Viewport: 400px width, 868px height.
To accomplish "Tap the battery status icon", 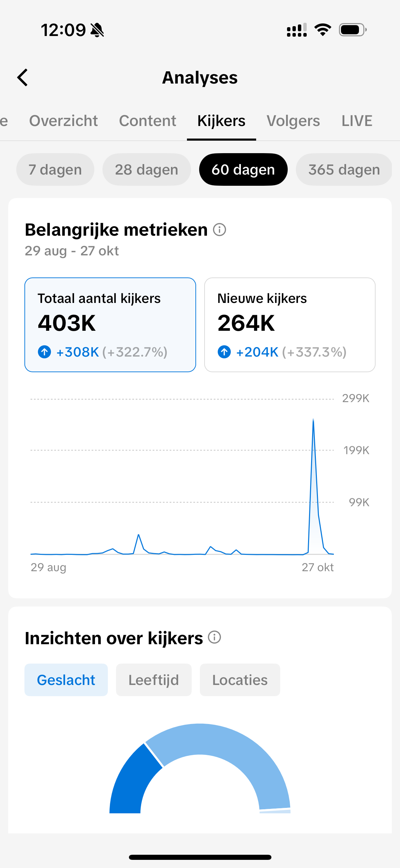I will tap(353, 30).
